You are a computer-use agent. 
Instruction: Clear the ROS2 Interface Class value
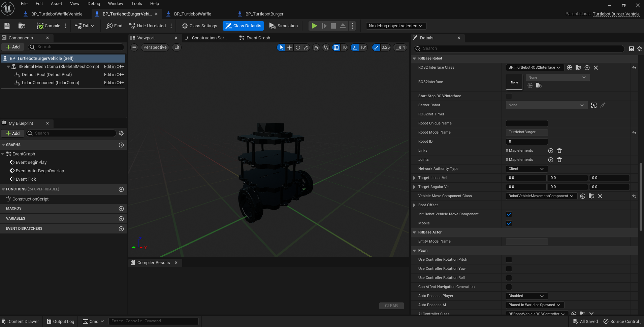click(596, 68)
